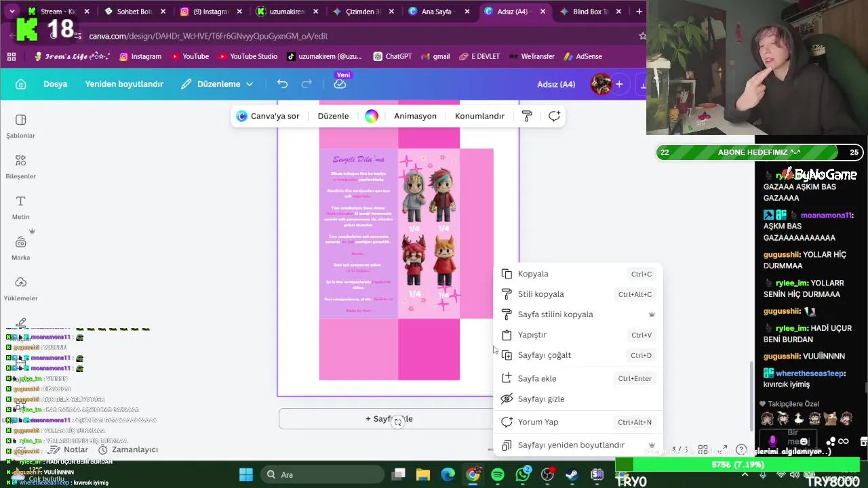Choose Yorum Yap from context menu

(x=576, y=422)
